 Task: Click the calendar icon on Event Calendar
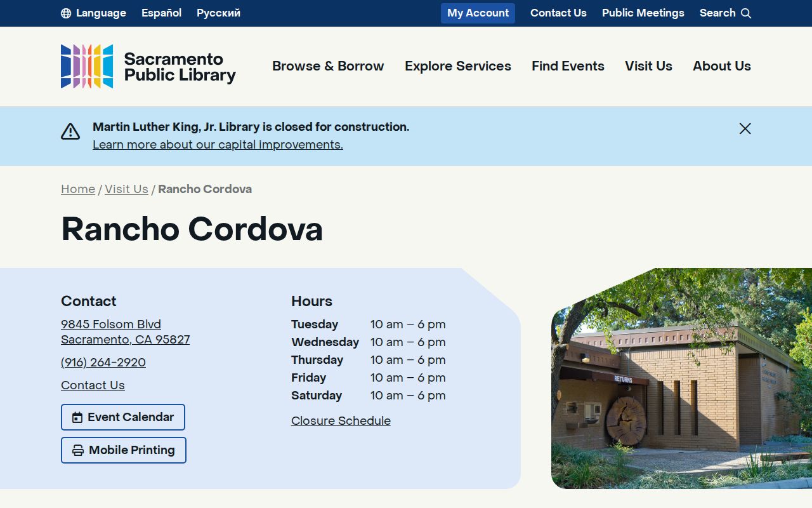pyautogui.click(x=77, y=418)
